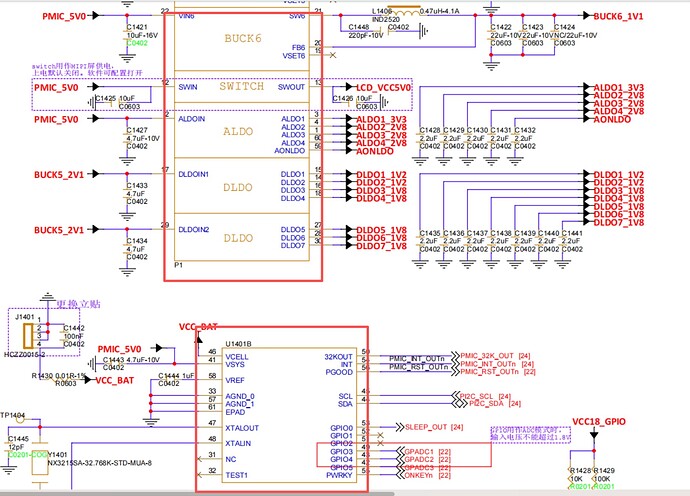Screen dimensions: 690x496
Task: Select capacitor C1448 220pF label
Action: point(366,31)
